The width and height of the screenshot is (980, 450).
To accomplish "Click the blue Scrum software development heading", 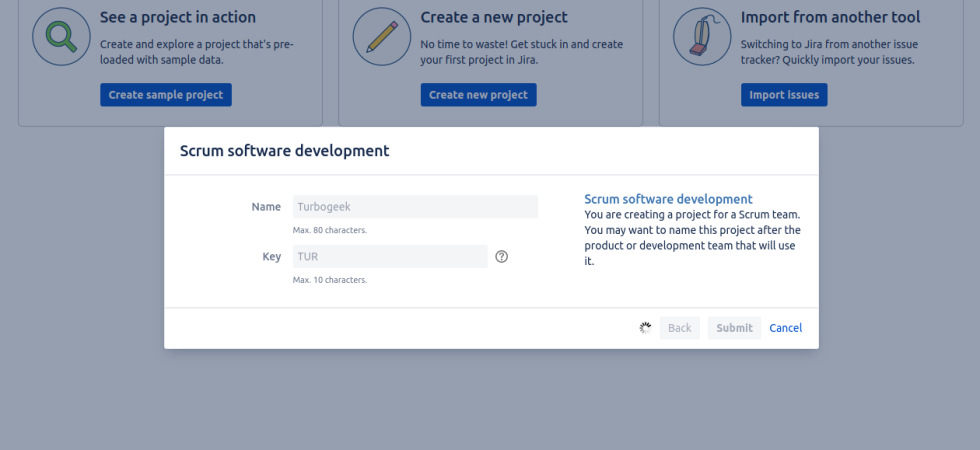I will [x=668, y=199].
